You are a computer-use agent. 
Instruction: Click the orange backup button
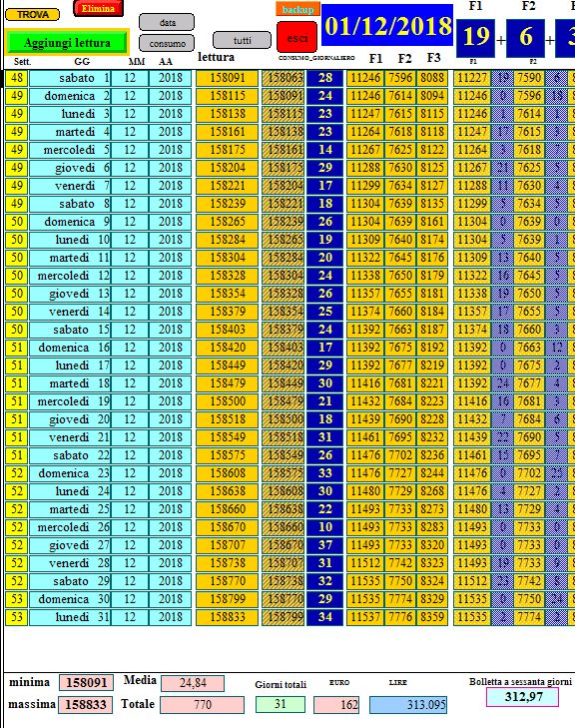297,9
